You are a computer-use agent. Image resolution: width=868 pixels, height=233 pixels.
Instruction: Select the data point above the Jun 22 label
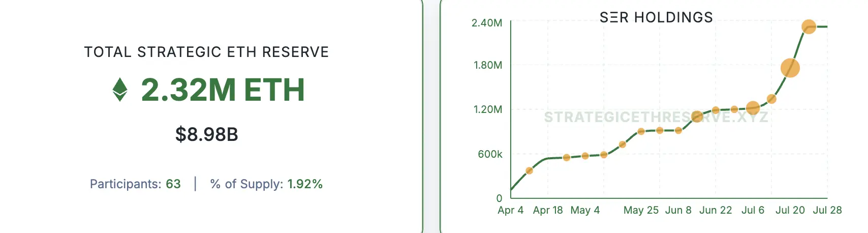click(716, 110)
